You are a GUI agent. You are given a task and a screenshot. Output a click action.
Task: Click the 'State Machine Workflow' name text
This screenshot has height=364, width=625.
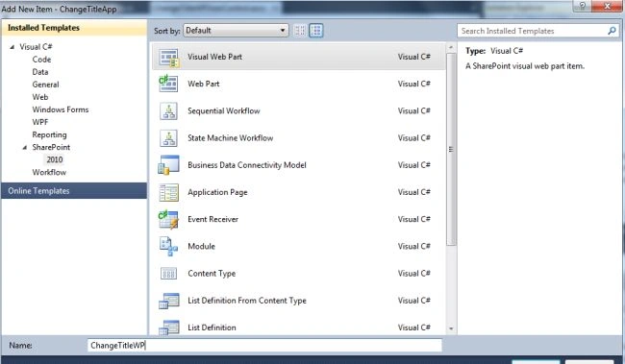coord(231,138)
